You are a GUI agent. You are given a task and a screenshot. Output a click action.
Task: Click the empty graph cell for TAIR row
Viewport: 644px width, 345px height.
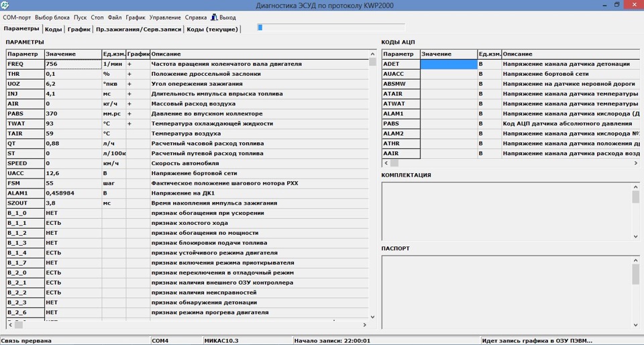coord(138,134)
